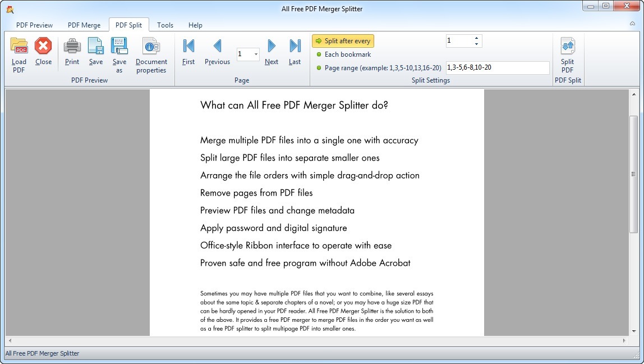The width and height of the screenshot is (644, 364).
Task: Switch to the PDF Merge tab
Action: coord(84,25)
